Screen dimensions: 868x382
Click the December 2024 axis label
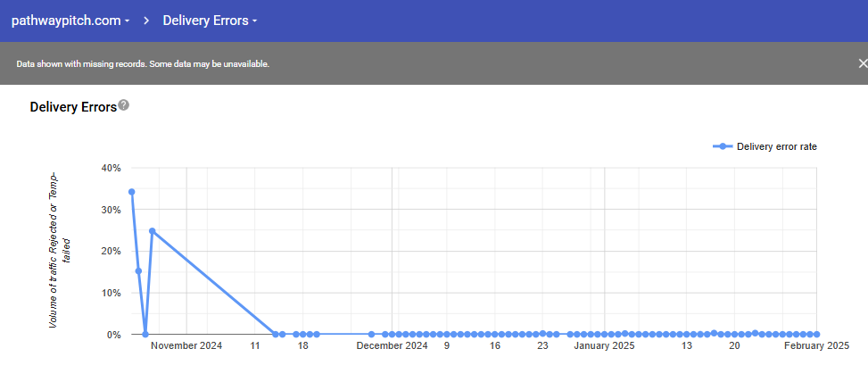tap(392, 346)
